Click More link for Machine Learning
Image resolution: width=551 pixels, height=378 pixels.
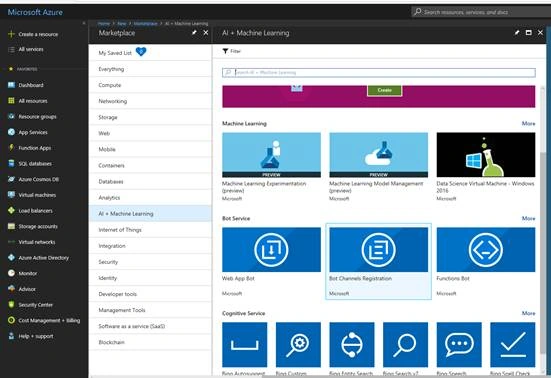click(528, 124)
